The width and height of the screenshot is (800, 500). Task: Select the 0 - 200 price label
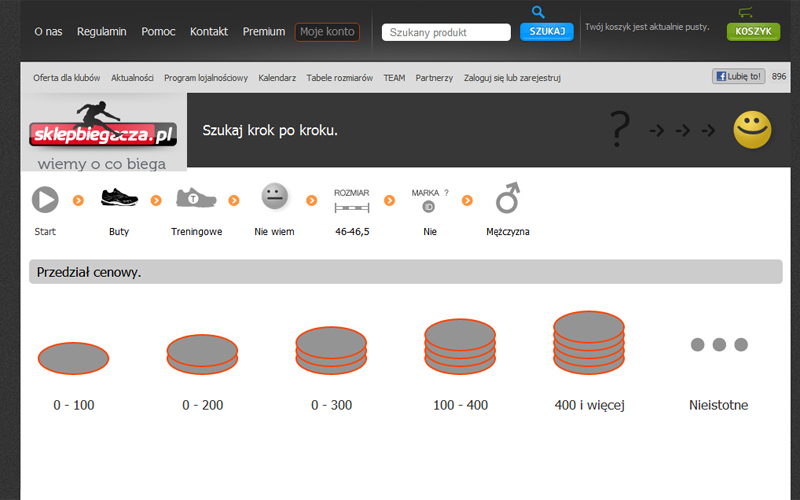click(203, 405)
